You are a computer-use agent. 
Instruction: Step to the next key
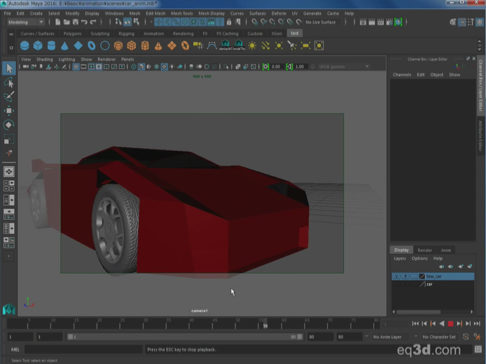click(459, 324)
